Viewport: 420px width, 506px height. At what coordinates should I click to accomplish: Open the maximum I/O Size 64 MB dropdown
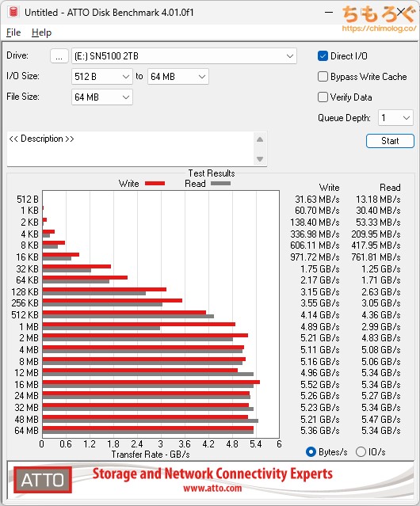(178, 77)
